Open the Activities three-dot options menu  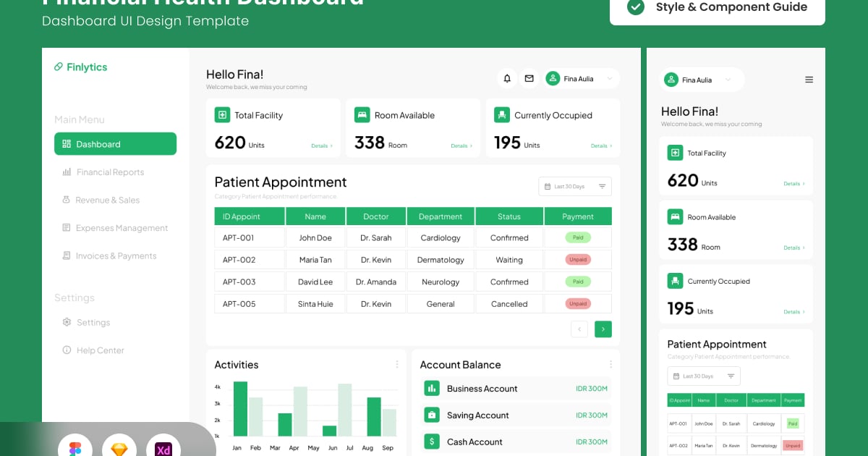tap(396, 365)
